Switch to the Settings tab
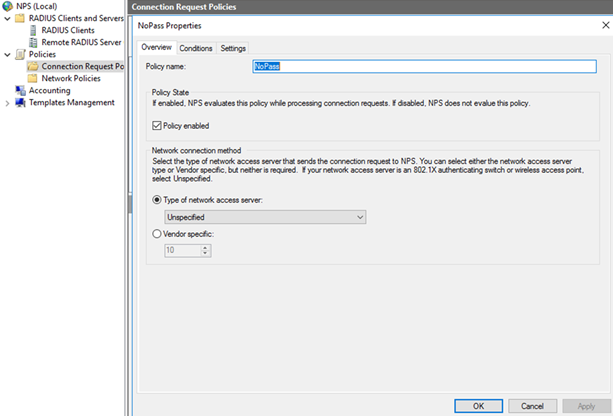The width and height of the screenshot is (613, 416). coord(233,48)
